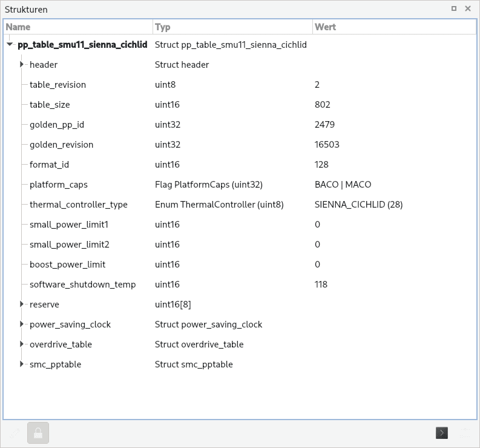Click the uint16[8] type of reserve
This screenshot has height=448, width=480.
coord(173,304)
